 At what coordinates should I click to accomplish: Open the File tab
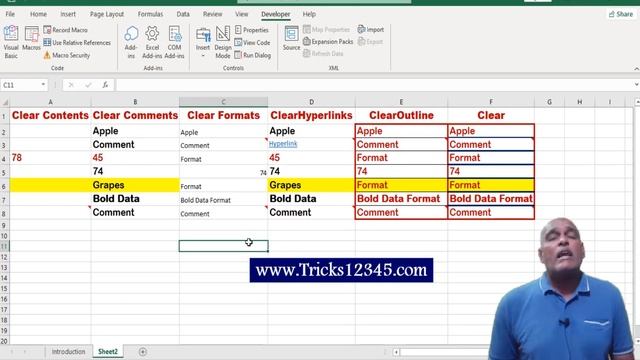(x=10, y=14)
